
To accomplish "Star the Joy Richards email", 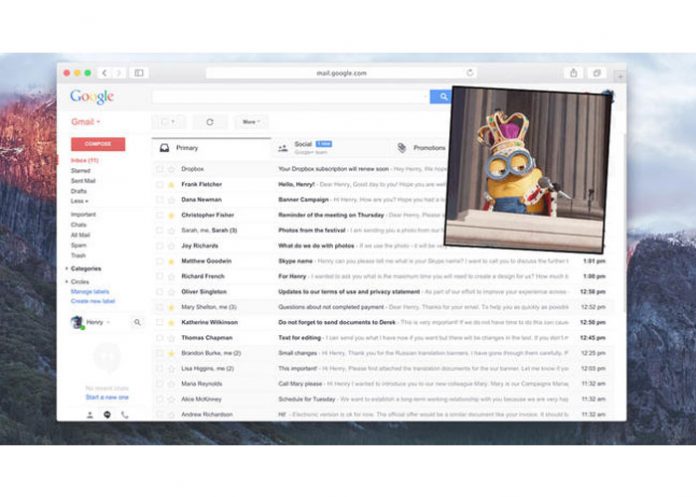I will point(171,246).
